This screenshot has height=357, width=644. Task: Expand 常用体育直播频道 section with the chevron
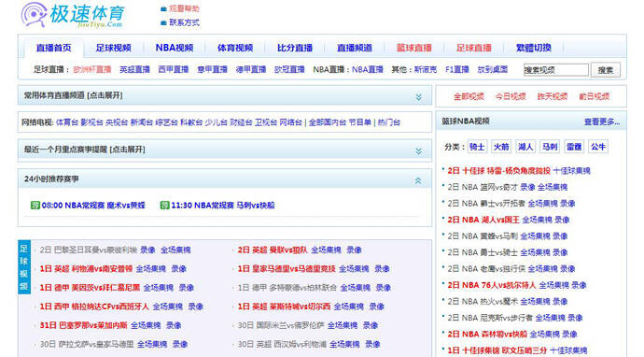418,96
